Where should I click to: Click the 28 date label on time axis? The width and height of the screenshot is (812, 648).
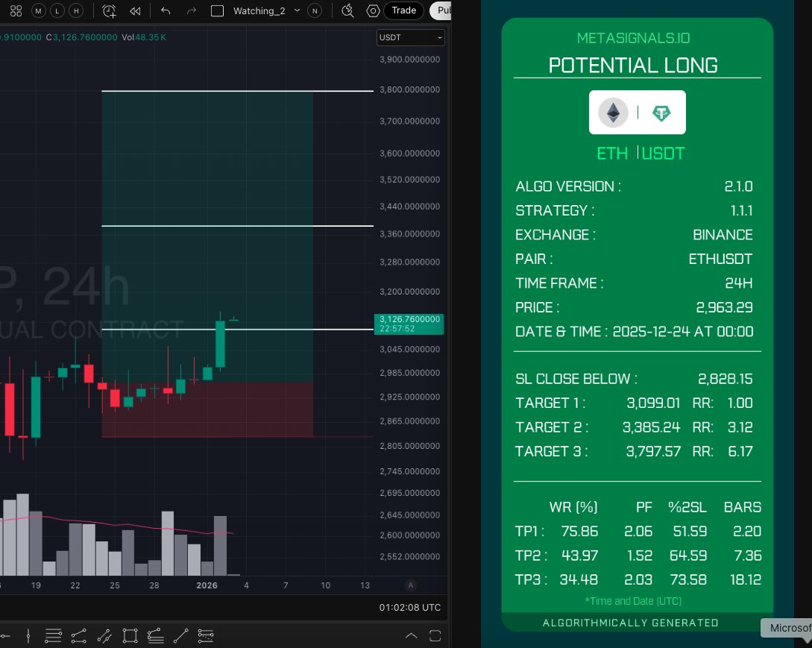click(x=154, y=585)
